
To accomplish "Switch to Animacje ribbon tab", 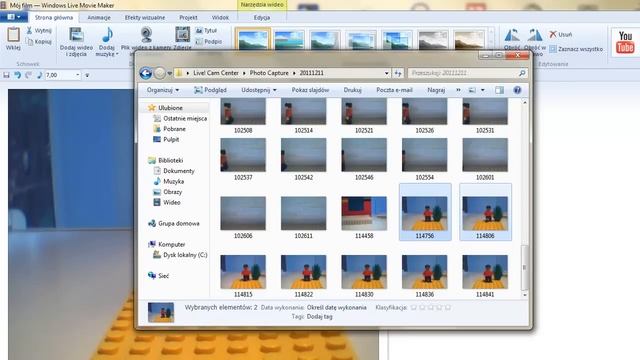I will tap(99, 18).
